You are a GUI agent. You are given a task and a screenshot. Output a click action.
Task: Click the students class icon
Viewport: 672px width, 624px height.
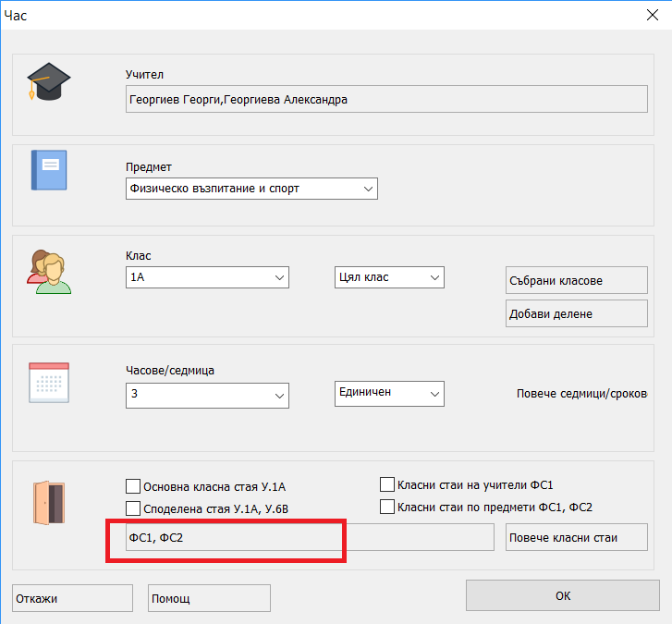tap(48, 271)
